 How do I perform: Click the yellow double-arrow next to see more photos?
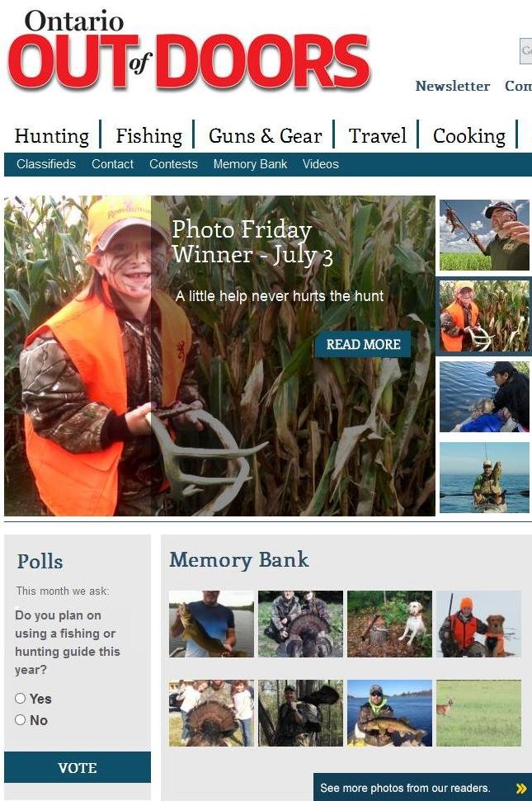point(520,788)
